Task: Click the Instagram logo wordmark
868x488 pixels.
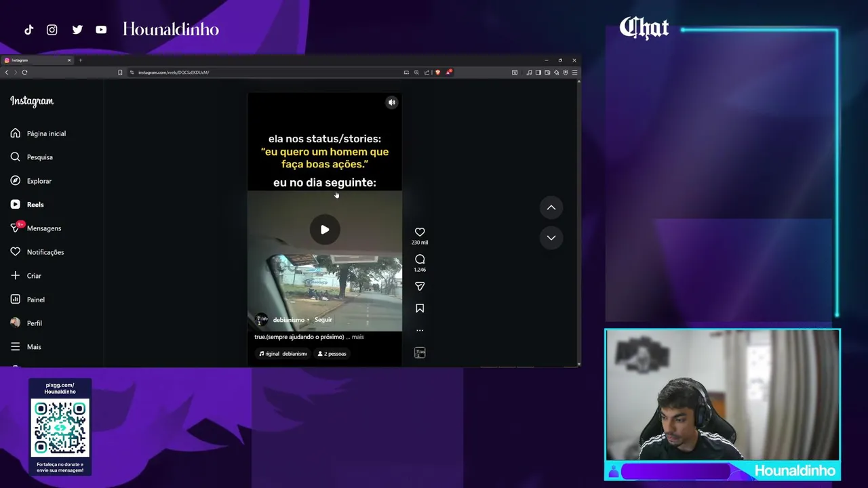Action: (x=32, y=101)
